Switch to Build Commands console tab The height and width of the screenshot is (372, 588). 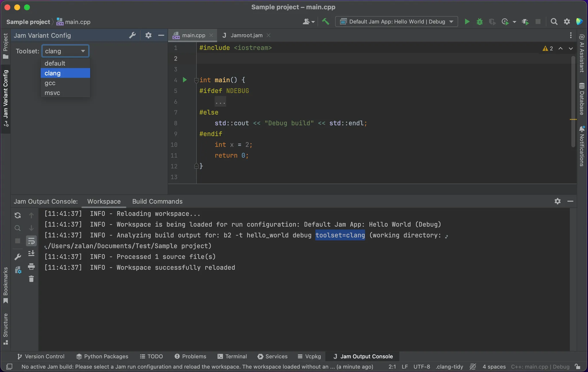click(x=157, y=201)
